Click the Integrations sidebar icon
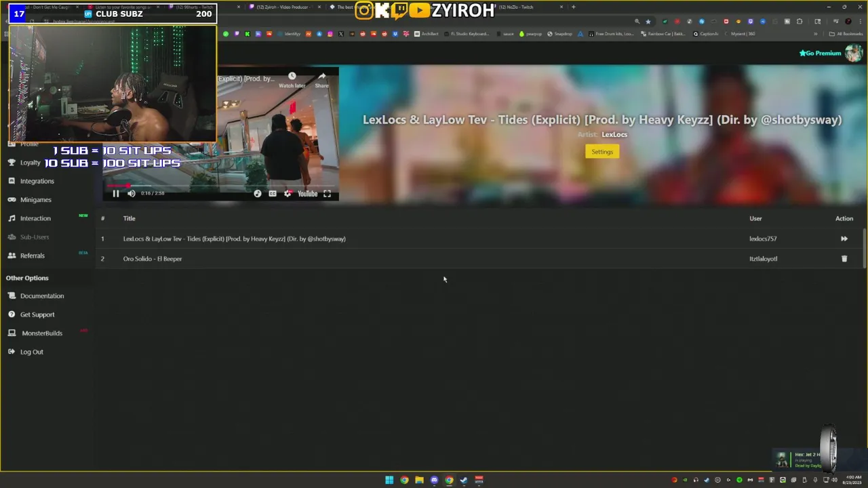868x488 pixels. click(x=12, y=181)
